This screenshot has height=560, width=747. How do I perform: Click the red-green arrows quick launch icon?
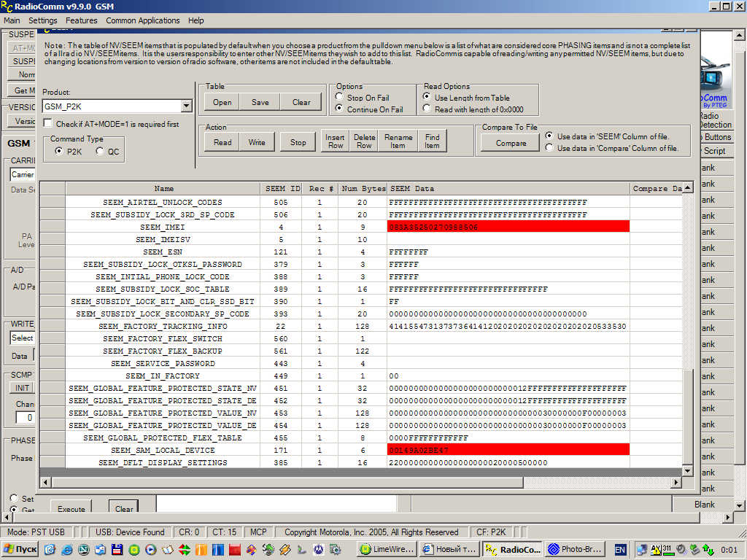pyautogui.click(x=185, y=550)
